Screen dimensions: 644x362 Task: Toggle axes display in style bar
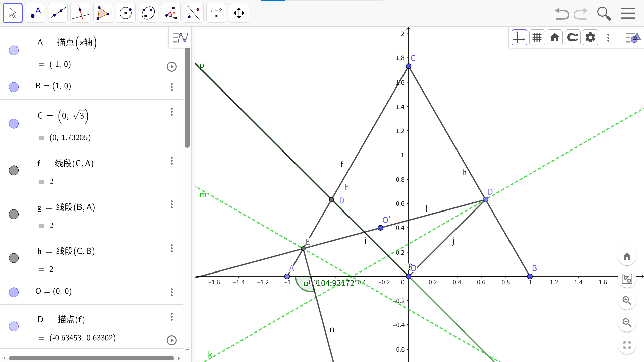(x=519, y=38)
